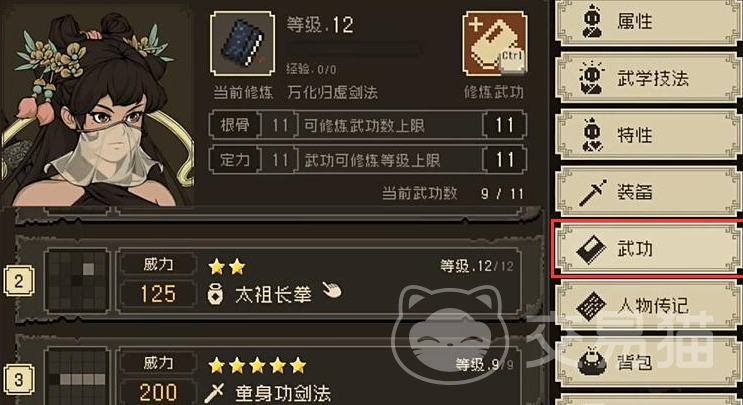Screen dimensions: 743x405
Task: Open the 装备 equipment tab
Action: pos(648,192)
